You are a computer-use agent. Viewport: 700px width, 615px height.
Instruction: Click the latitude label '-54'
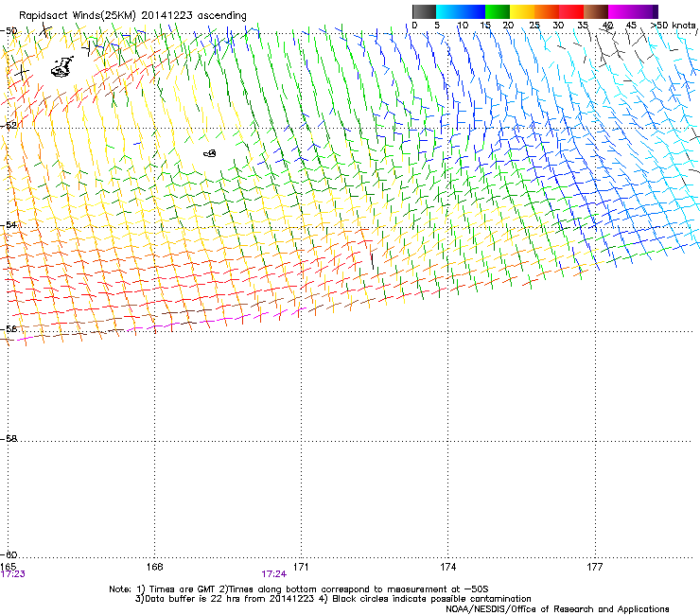coord(9,224)
